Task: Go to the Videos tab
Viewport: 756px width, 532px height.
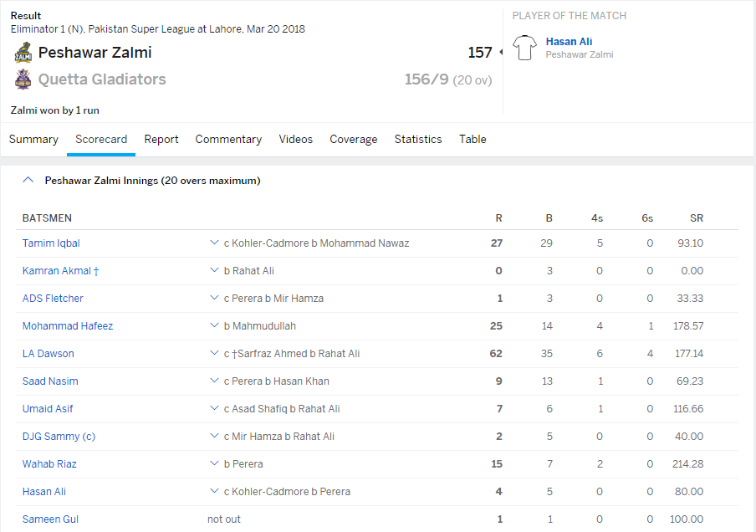Action: (296, 140)
